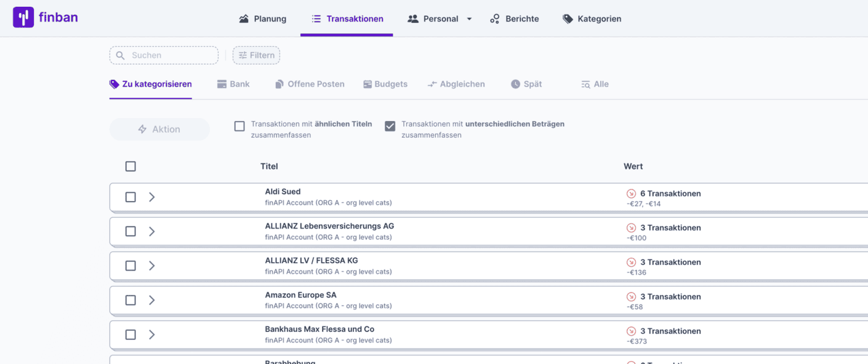Image resolution: width=868 pixels, height=364 pixels.
Task: Click the Budgets card icon
Action: [367, 84]
